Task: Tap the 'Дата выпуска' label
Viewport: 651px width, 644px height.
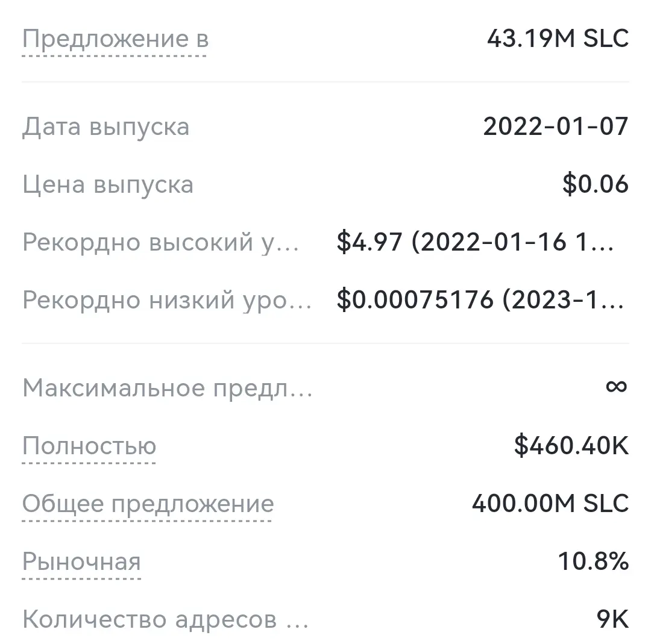Action: tap(106, 127)
